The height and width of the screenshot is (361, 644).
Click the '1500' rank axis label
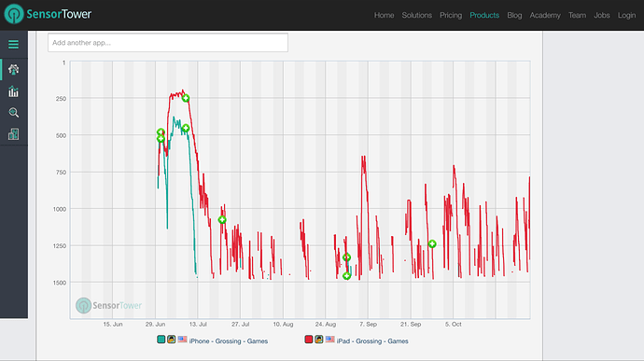(60, 283)
